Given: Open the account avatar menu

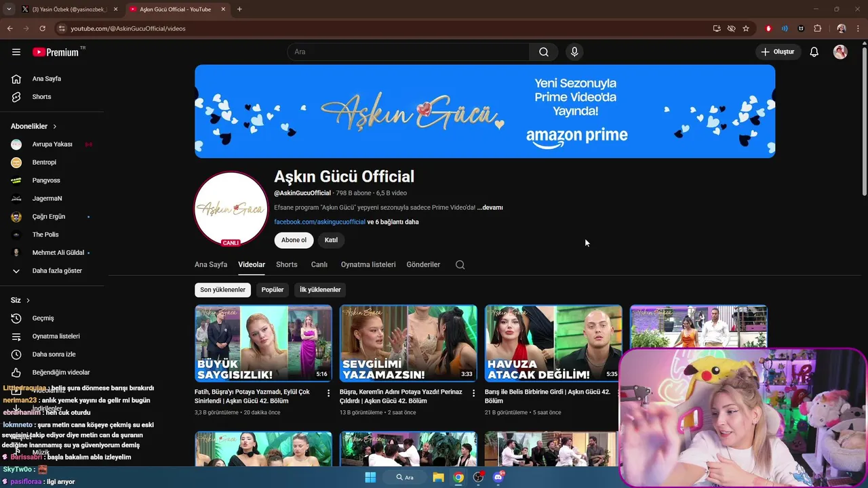Looking at the screenshot, I should (840, 52).
